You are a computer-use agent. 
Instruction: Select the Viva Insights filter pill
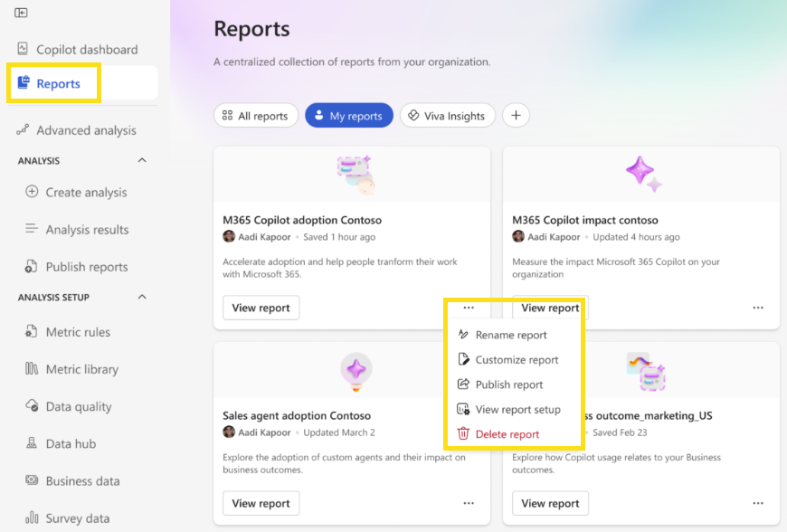click(447, 115)
